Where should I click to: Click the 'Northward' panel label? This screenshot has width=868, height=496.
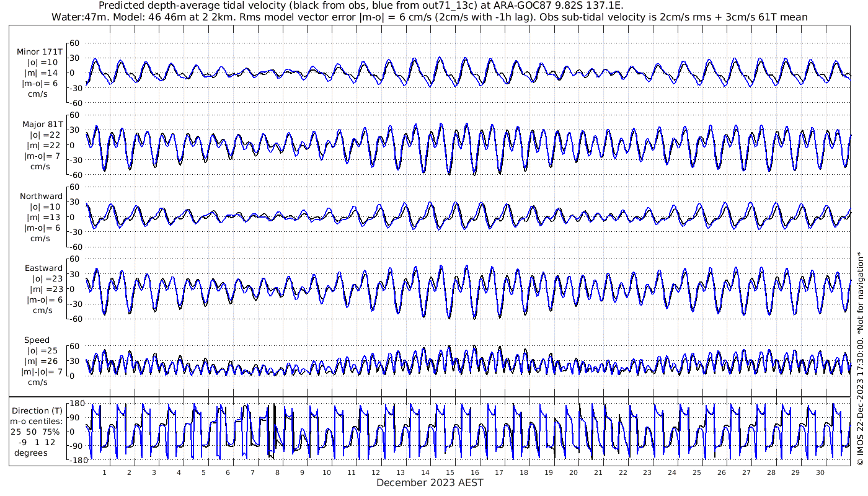point(41,197)
